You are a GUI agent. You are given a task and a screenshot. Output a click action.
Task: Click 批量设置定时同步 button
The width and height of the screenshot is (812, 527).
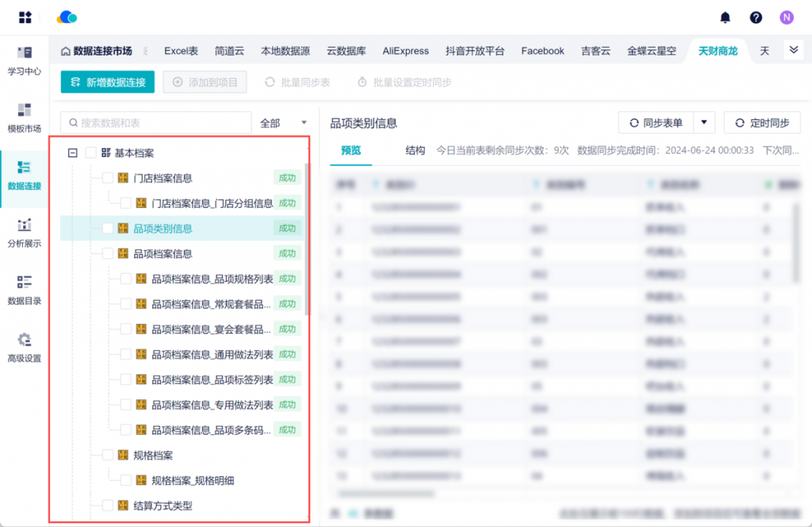point(404,83)
